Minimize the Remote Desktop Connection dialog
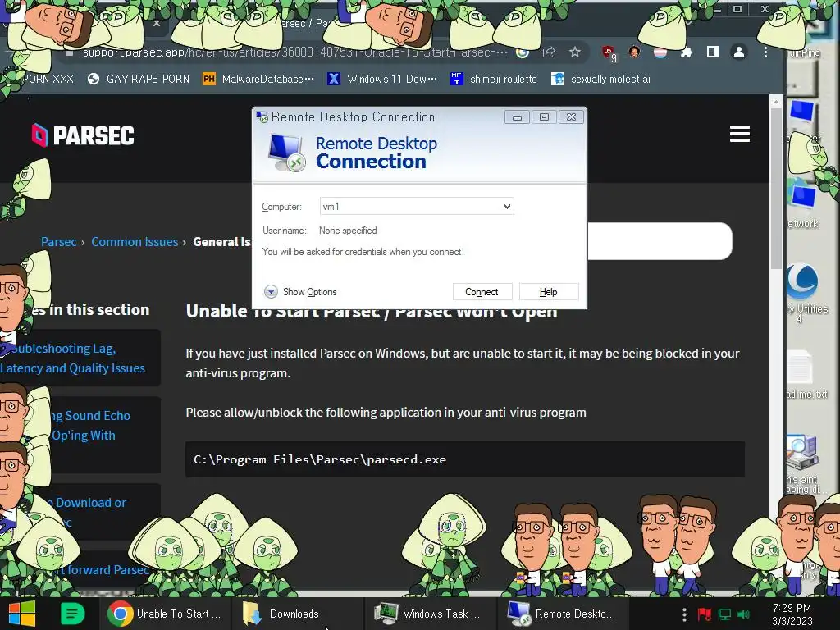The width and height of the screenshot is (840, 630). pos(517,117)
